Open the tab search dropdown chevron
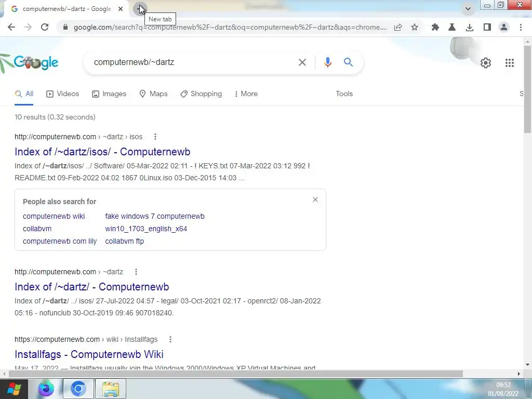Screen dimensions: 532x399 click(468, 9)
